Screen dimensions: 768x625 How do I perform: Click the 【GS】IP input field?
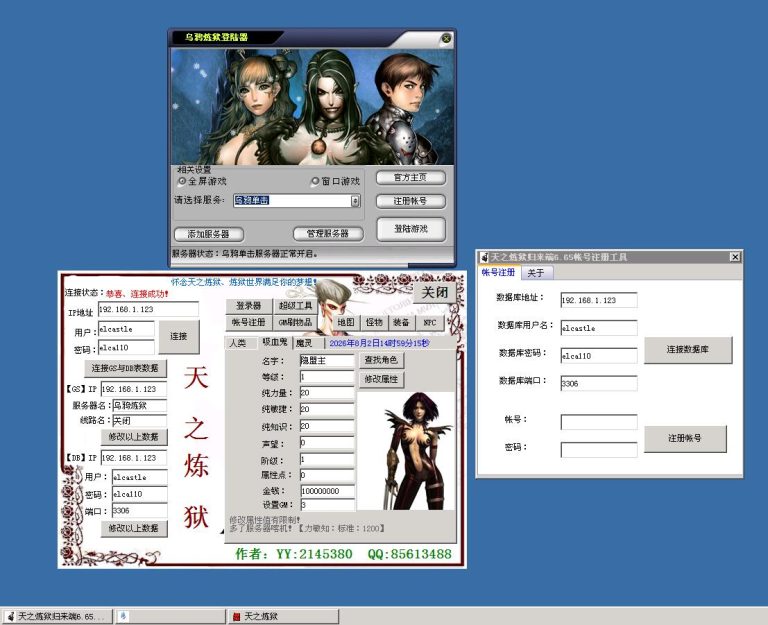(134, 389)
